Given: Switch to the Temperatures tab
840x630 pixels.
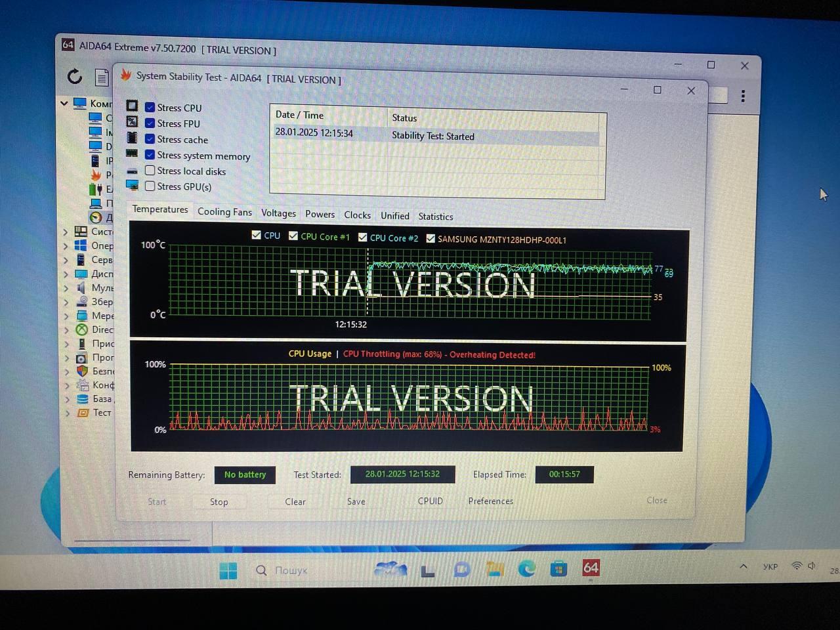Looking at the screenshot, I should pos(159,209).
